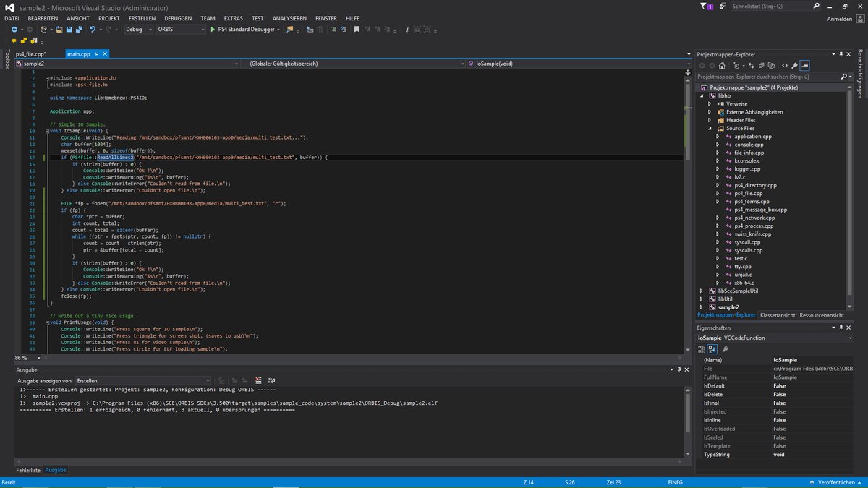Click the sync with active document icon
The height and width of the screenshot is (488, 868).
(x=751, y=65)
